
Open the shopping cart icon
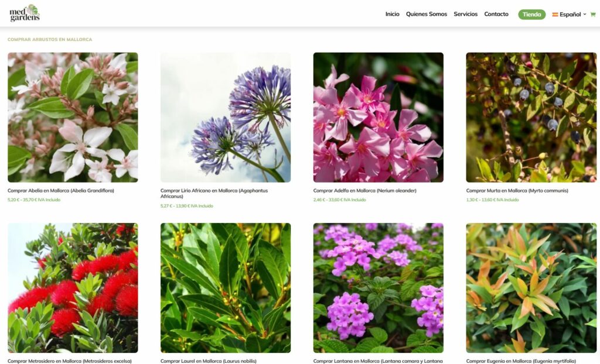(x=594, y=14)
